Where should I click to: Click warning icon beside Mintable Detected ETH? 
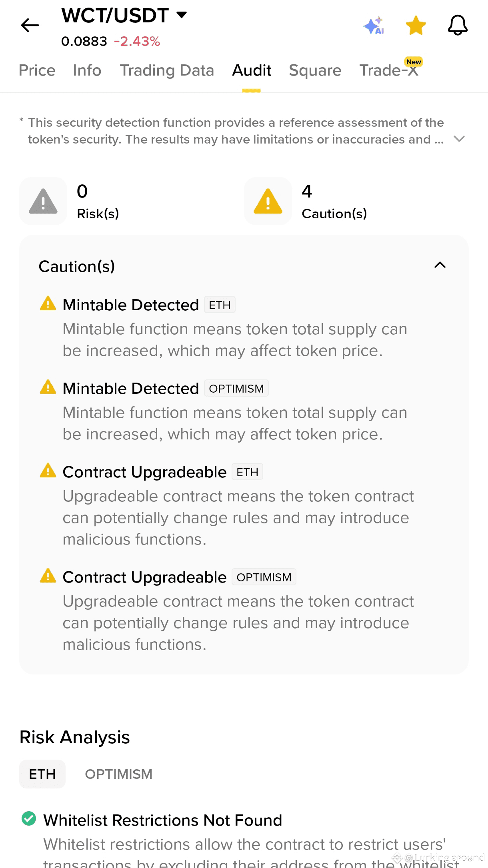[48, 303]
